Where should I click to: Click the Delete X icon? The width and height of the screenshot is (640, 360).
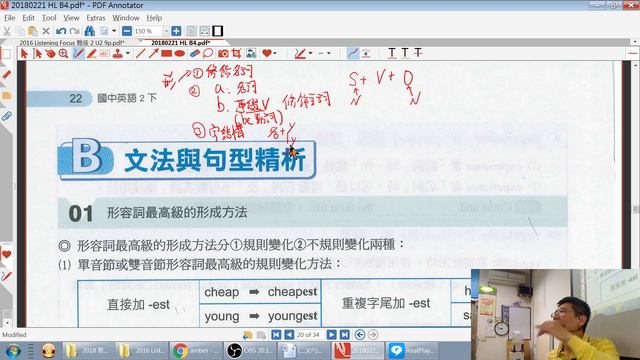pyautogui.click(x=46, y=31)
